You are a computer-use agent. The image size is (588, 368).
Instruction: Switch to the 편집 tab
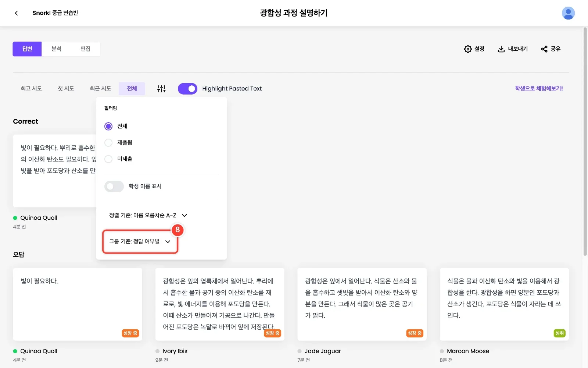pos(86,49)
